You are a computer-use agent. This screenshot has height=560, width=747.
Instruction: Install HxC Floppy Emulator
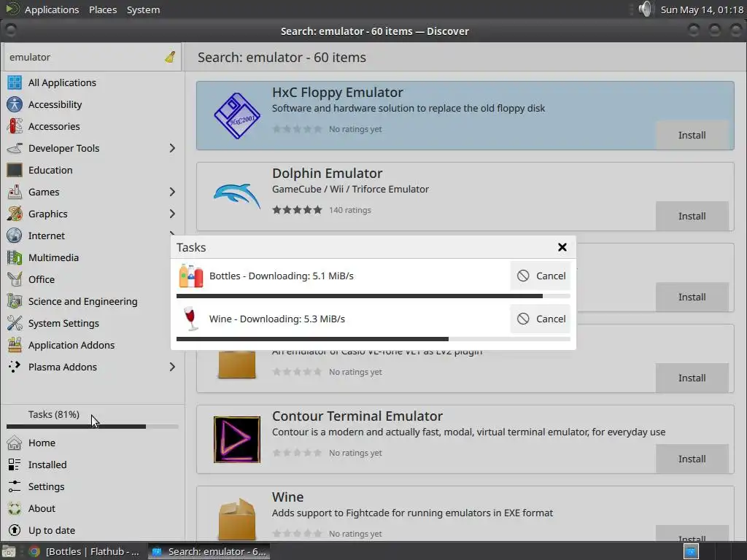coord(692,135)
